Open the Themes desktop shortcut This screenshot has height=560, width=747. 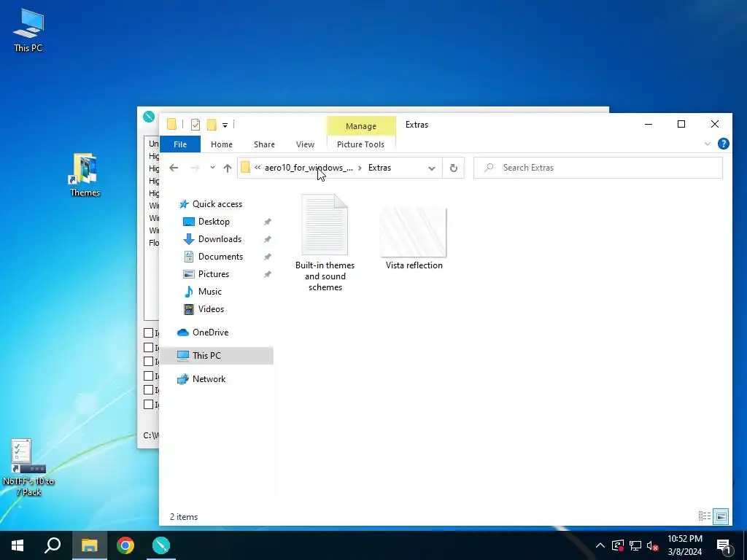click(85, 174)
